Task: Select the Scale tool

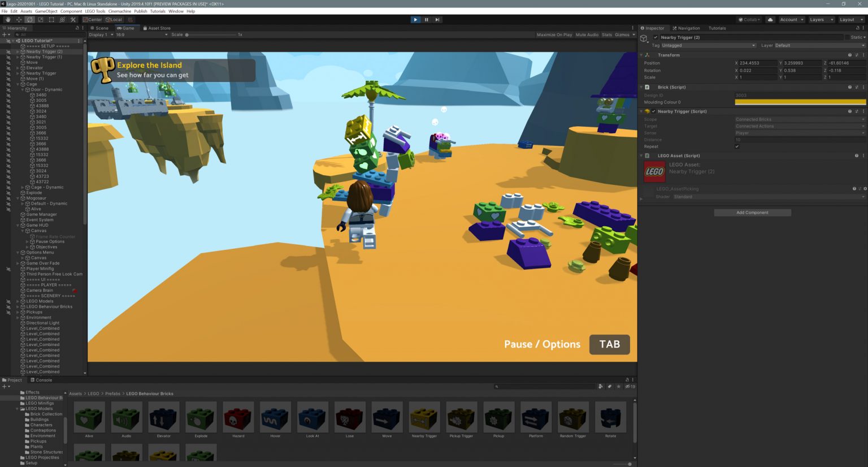Action: tap(40, 19)
